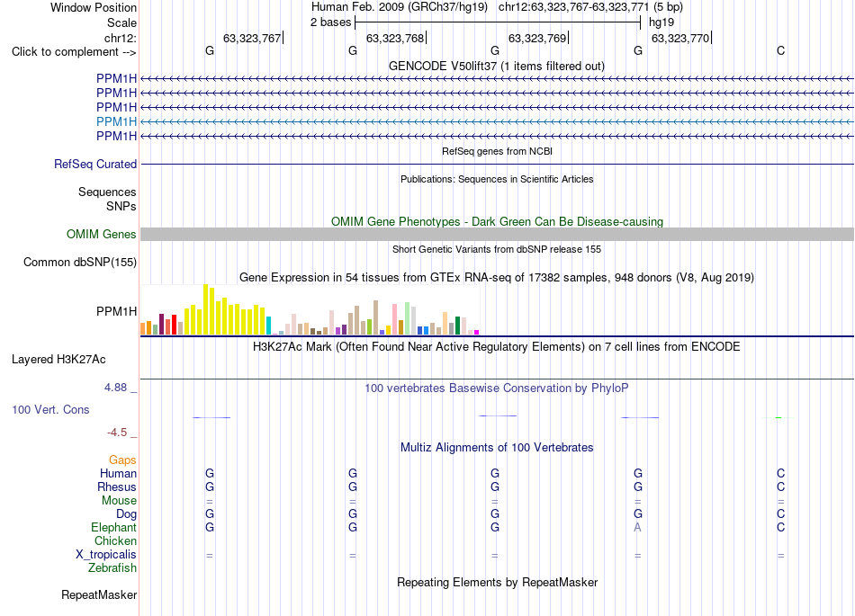Screen dimensions: 855x616
Task: Click the C base in the reference sequence row
Action: 781,50
